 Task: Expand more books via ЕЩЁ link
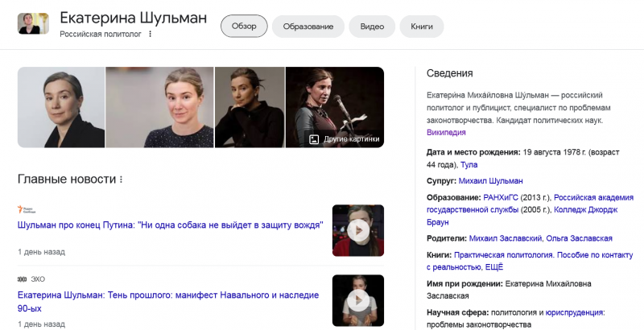[494, 267]
